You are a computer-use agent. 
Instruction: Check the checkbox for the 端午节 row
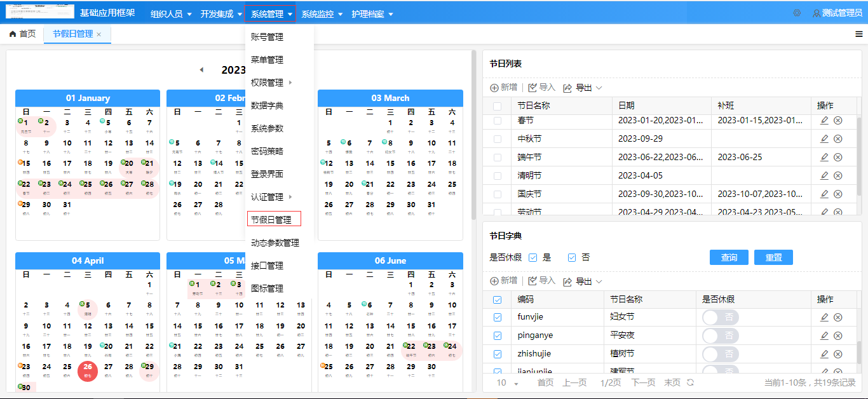[x=498, y=156]
